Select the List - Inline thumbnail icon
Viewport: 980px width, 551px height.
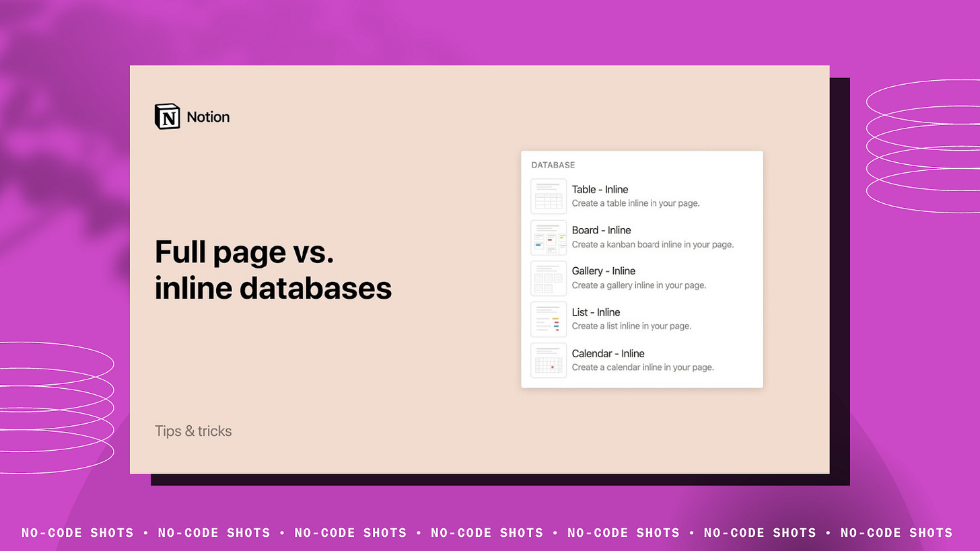[549, 319]
